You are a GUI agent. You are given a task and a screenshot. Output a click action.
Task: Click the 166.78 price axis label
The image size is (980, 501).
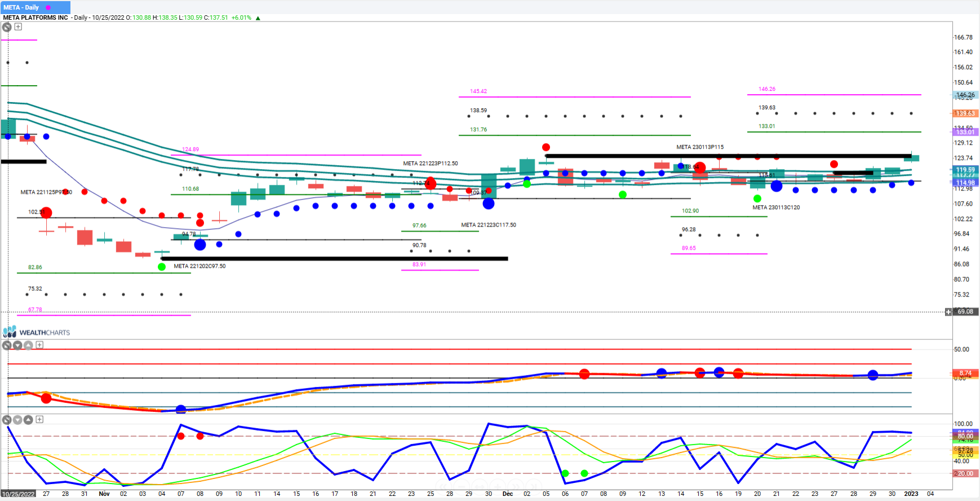(x=963, y=37)
